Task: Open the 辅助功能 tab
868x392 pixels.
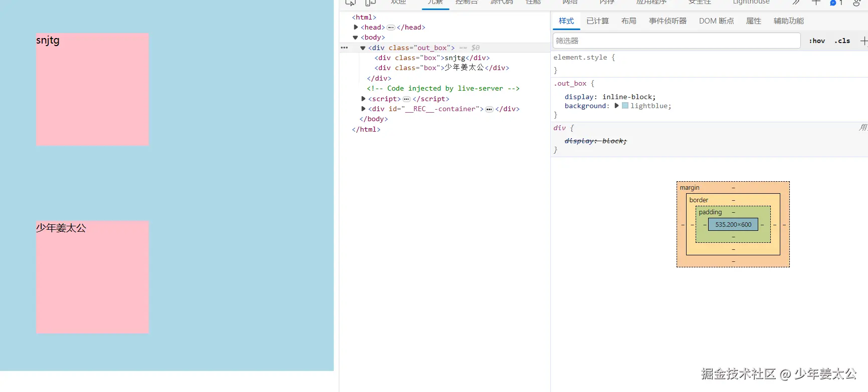Action: coord(788,21)
